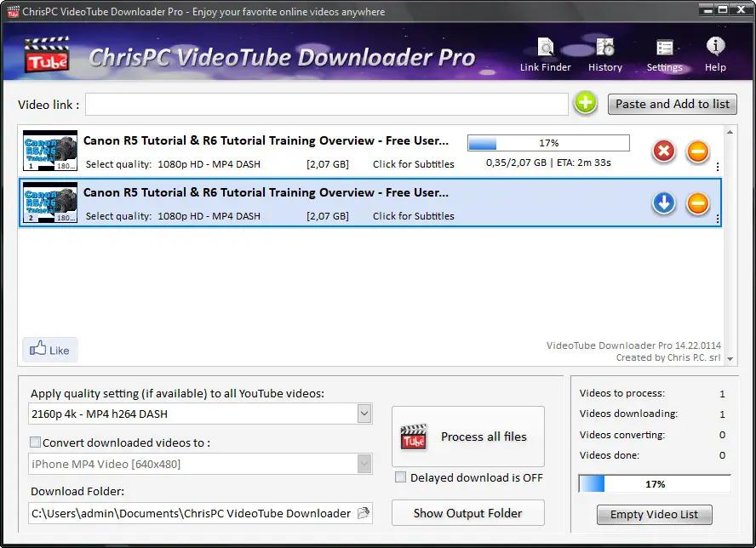
Task: Browse for download folder icon
Action: (364, 513)
